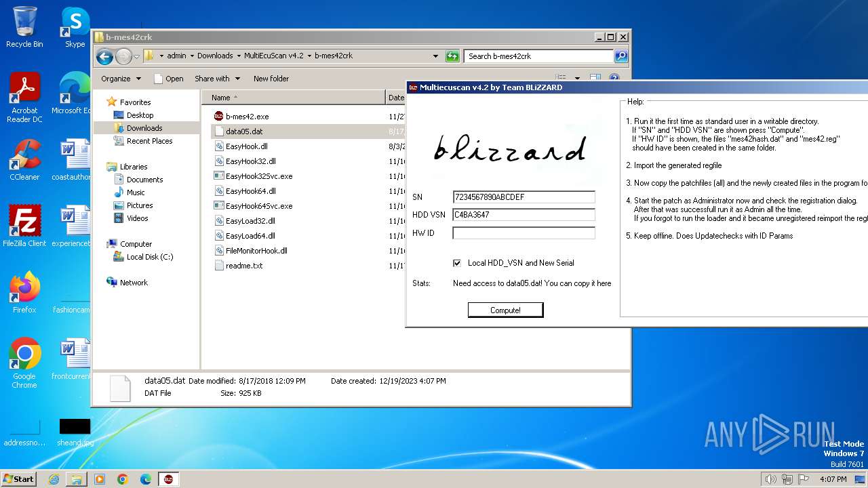Launch CCleaner from the desktop
This screenshot has height=488, width=868.
(24, 159)
